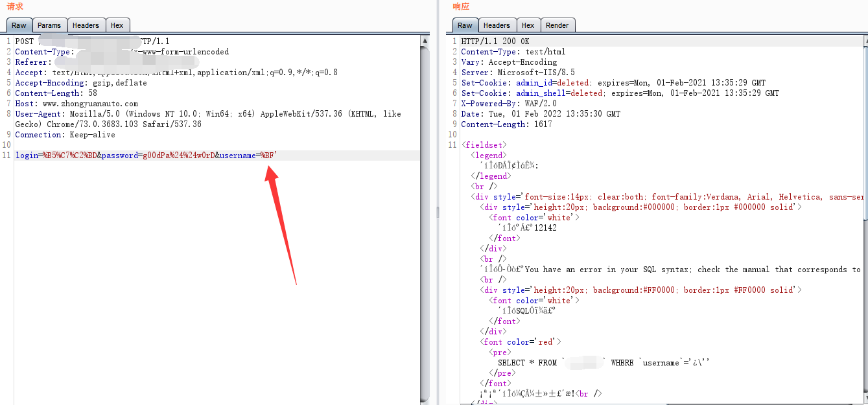Viewport: 868px width, 405px height.
Task: Click the password=g00dPa%24%24w0rD parameter
Action: 158,156
